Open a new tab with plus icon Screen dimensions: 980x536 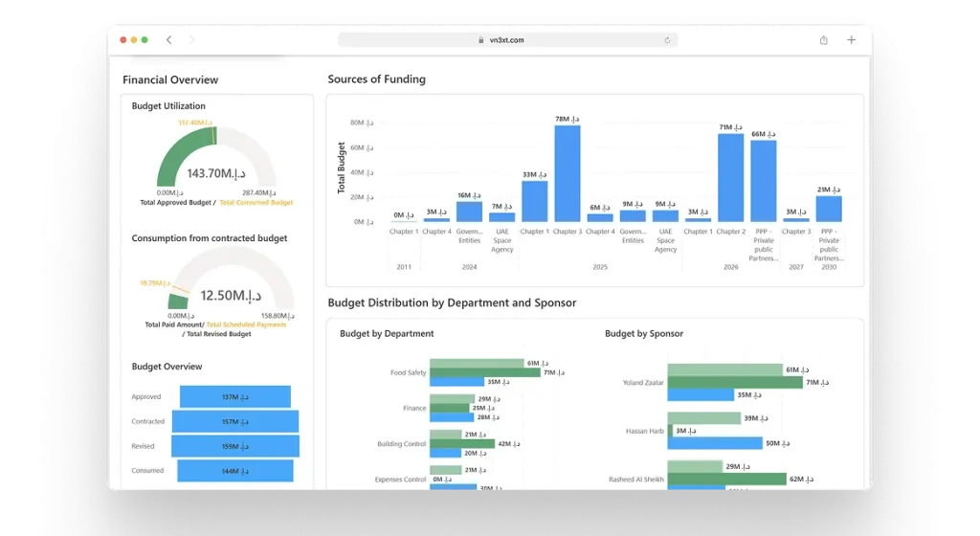[x=851, y=40]
